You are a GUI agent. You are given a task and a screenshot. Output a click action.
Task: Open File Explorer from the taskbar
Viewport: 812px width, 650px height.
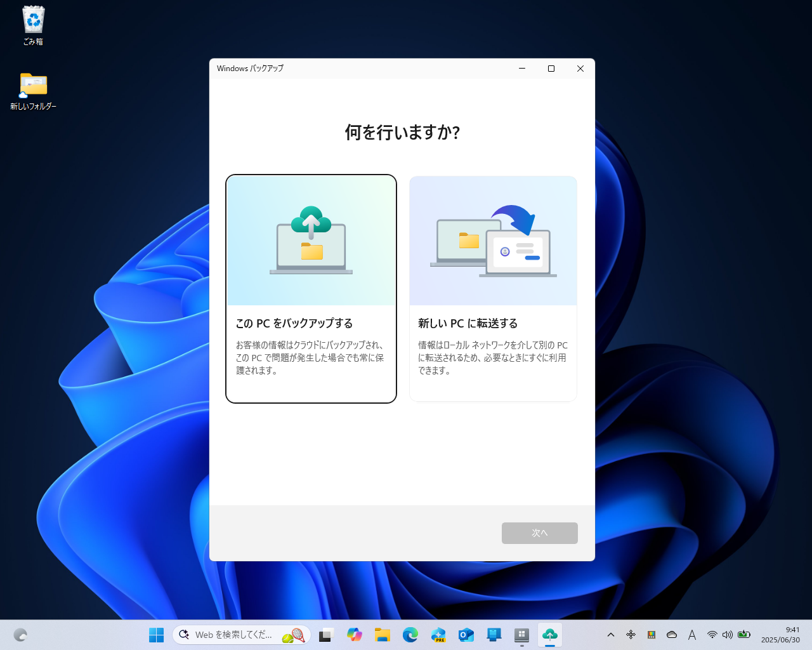click(383, 634)
